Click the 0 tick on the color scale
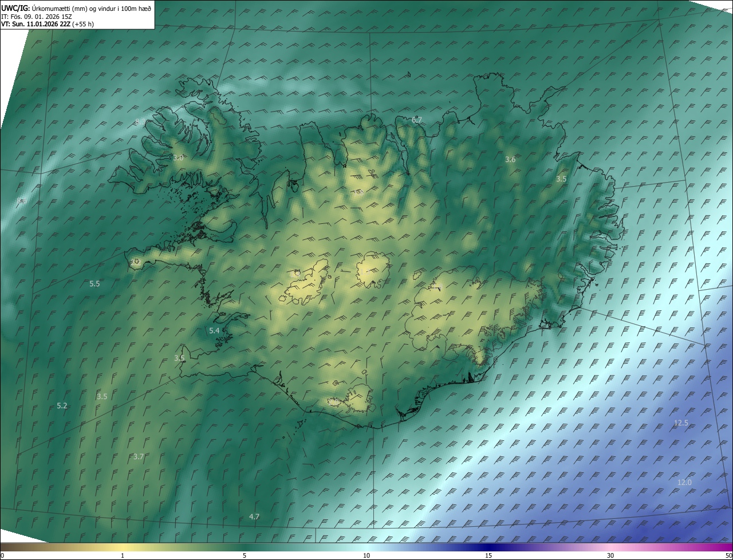Image resolution: width=733 pixels, height=560 pixels. pyautogui.click(x=2, y=555)
